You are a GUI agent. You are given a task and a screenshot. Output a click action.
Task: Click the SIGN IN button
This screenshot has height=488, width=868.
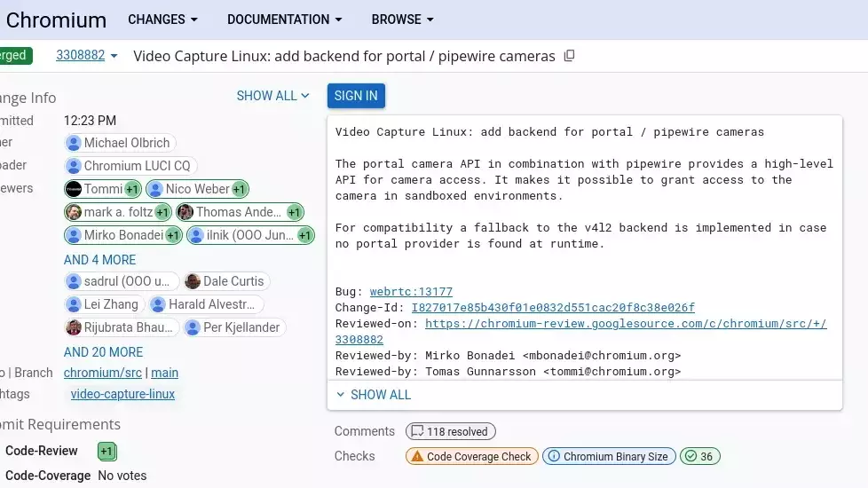coord(356,96)
